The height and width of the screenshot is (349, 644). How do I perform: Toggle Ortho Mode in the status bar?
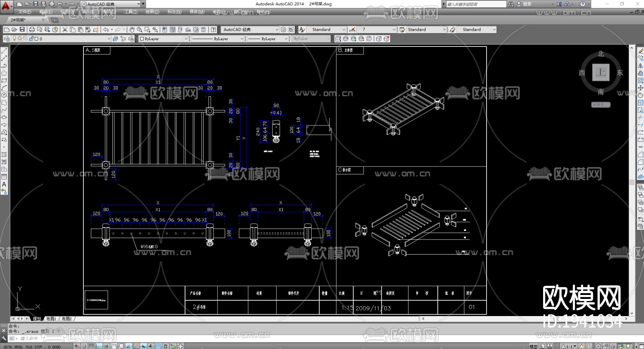99,346
